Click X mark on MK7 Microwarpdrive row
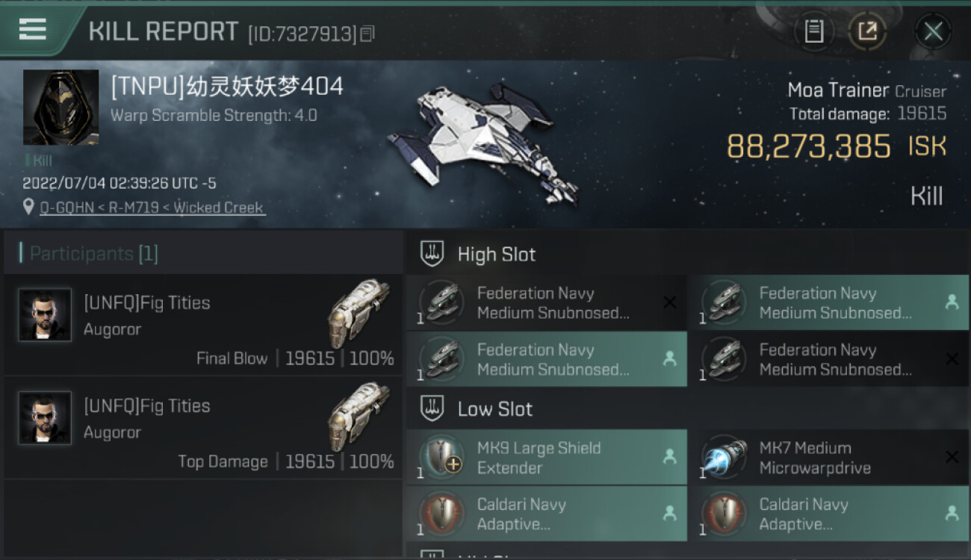 [952, 456]
